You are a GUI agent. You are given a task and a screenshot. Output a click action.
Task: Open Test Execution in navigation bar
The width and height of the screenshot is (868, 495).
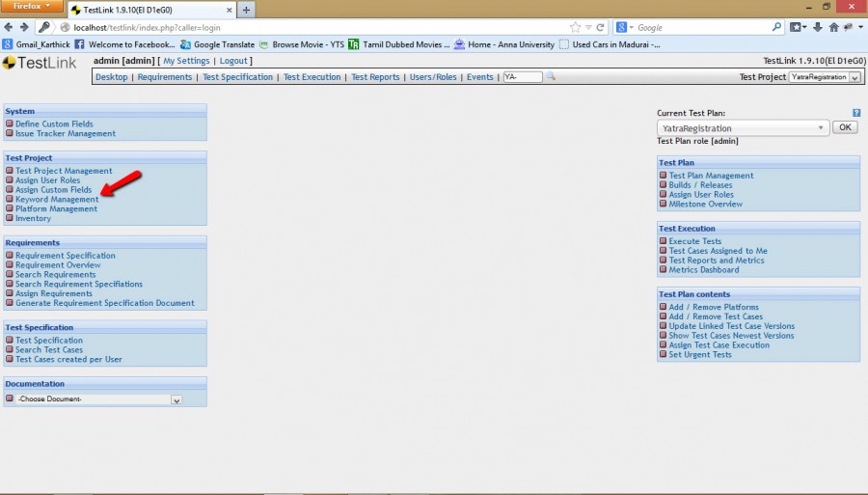tap(312, 77)
